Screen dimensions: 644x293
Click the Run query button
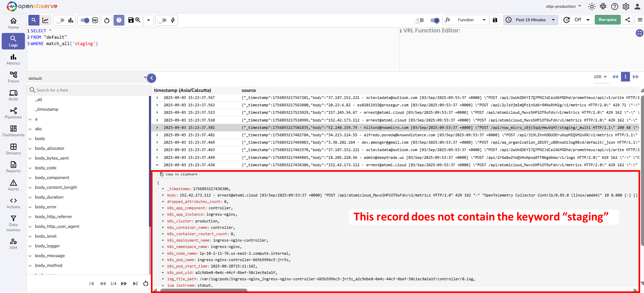[x=607, y=20]
